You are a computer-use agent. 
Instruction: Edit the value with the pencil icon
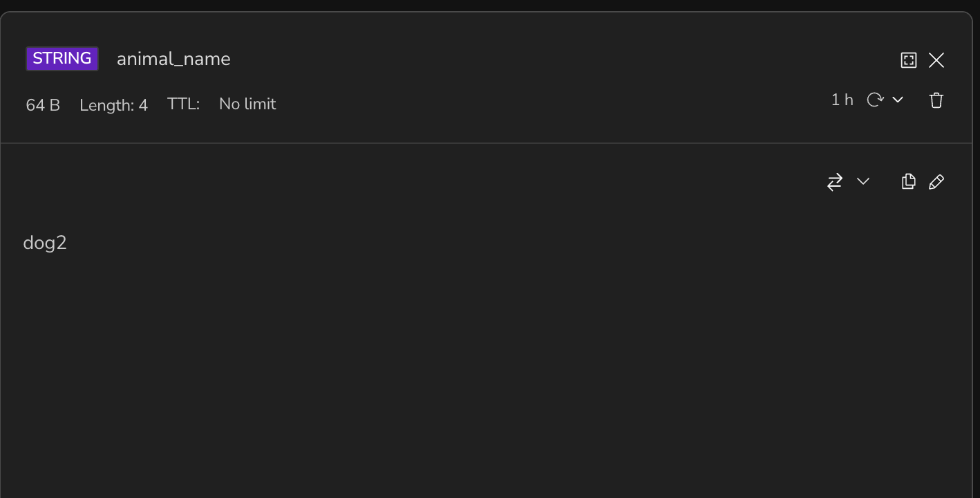[936, 182]
